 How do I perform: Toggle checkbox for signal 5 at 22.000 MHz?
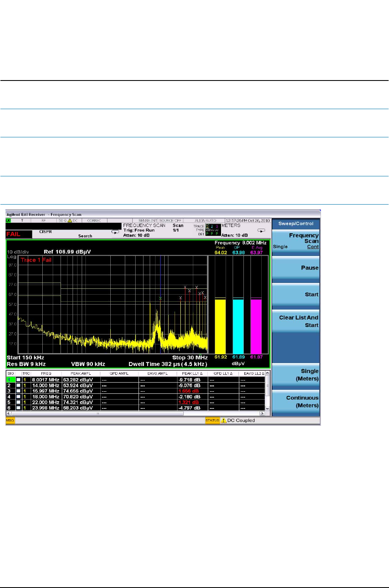click(x=19, y=402)
